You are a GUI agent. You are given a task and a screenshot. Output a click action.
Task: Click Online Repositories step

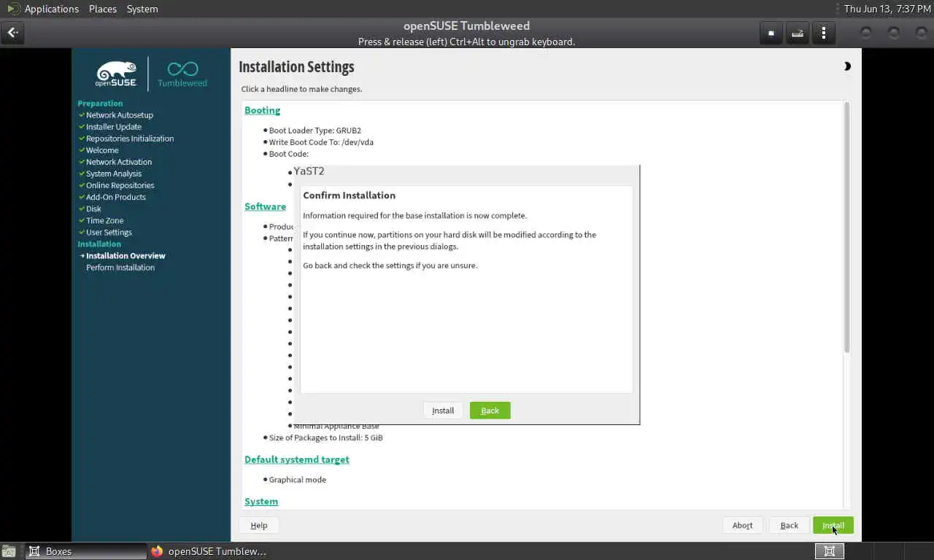coord(120,185)
